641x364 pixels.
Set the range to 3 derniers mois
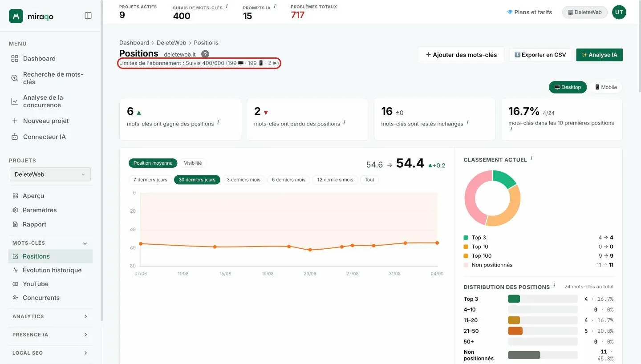click(243, 180)
